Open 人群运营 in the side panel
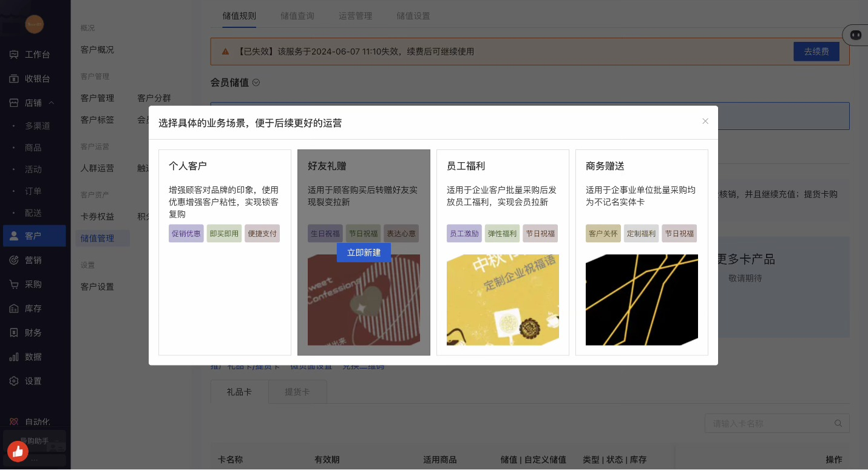Viewport: 868px width, 470px height. coord(97,168)
